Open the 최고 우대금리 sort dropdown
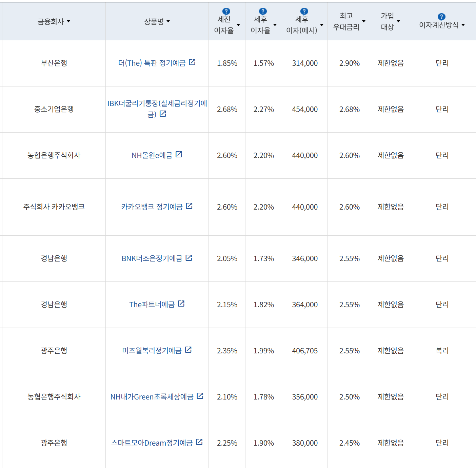The width and height of the screenshot is (476, 468). point(364,21)
